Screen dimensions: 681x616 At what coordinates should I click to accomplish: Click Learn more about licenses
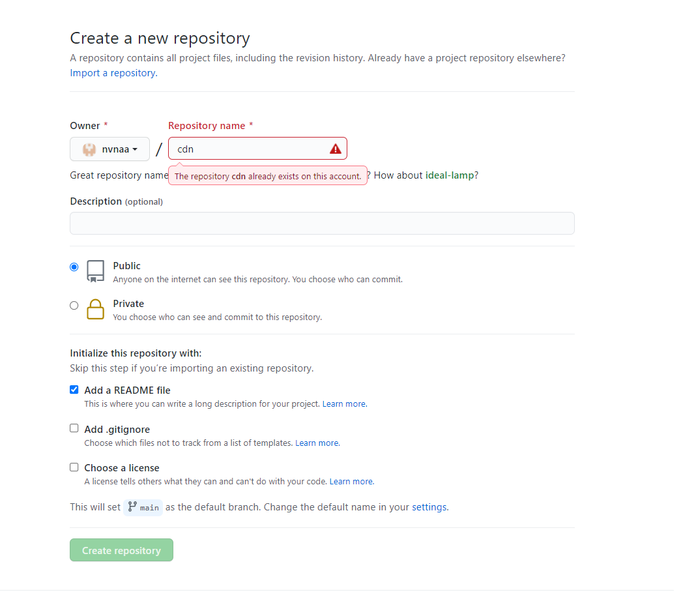(351, 482)
